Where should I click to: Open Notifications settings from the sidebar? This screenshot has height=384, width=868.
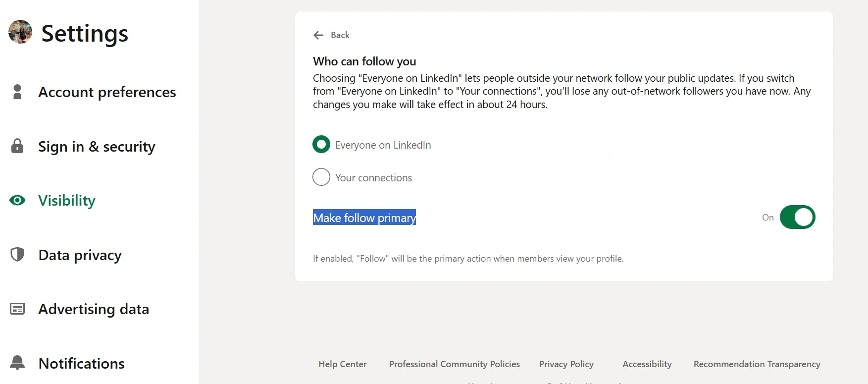pos(81,363)
